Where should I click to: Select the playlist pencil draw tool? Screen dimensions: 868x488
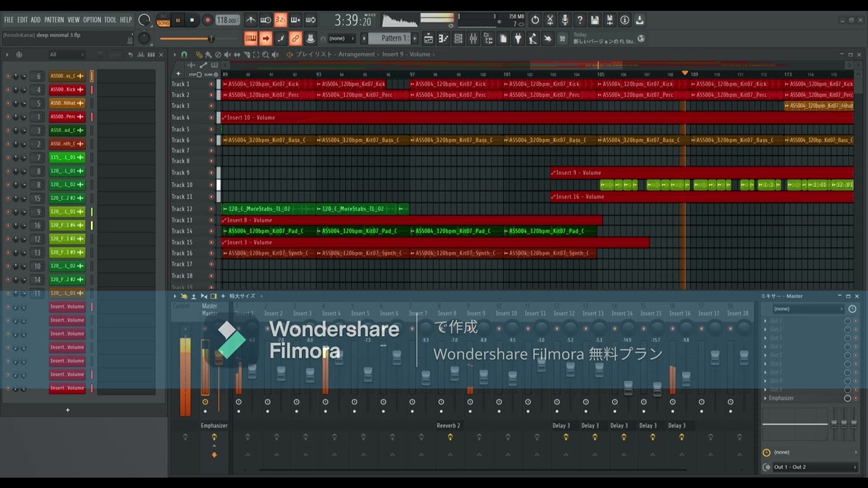tap(199, 54)
